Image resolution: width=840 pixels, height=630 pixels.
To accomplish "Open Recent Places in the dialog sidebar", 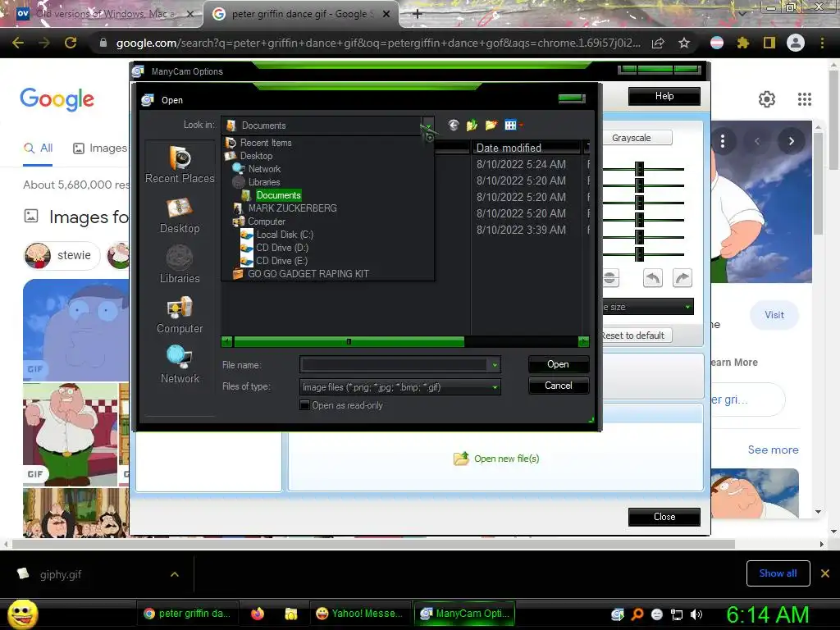I will pos(180,165).
